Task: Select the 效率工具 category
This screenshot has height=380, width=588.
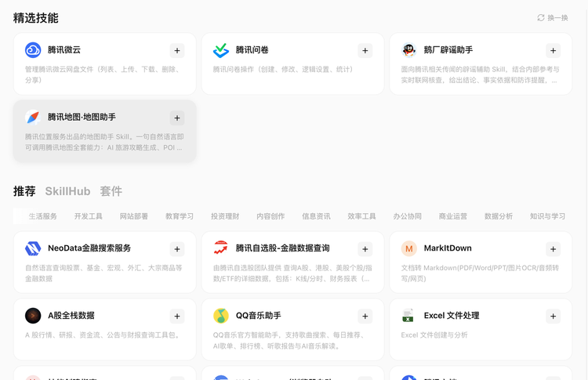Action: (x=362, y=216)
